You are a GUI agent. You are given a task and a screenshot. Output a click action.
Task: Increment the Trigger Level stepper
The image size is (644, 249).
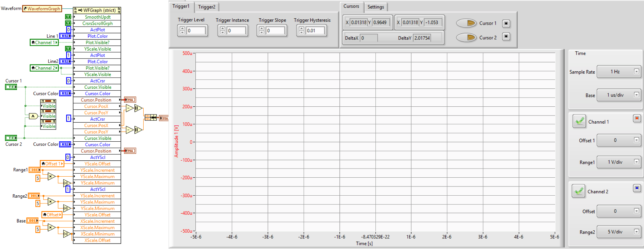182,29
